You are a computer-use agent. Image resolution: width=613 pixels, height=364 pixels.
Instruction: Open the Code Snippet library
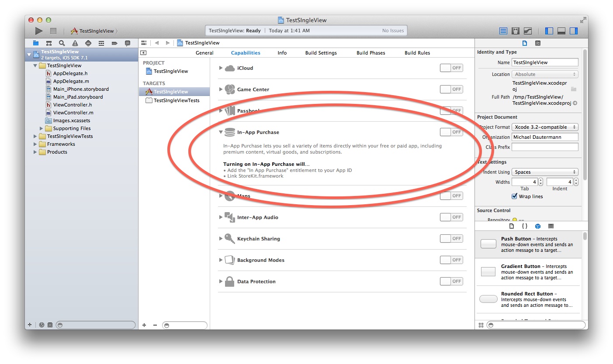(524, 226)
